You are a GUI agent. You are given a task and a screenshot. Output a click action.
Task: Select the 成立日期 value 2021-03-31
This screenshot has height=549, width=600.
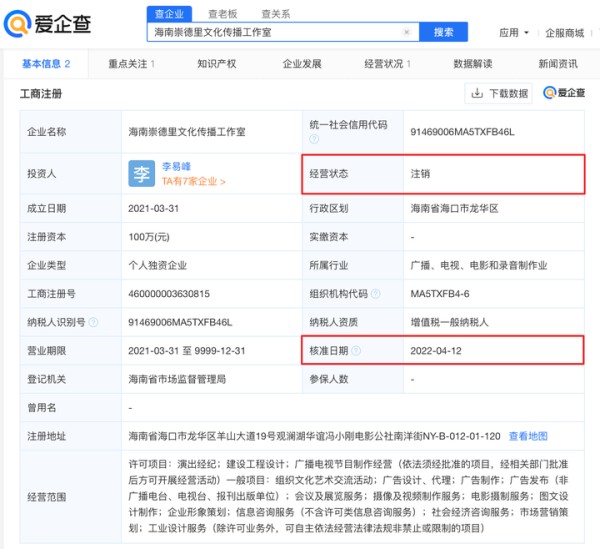153,209
